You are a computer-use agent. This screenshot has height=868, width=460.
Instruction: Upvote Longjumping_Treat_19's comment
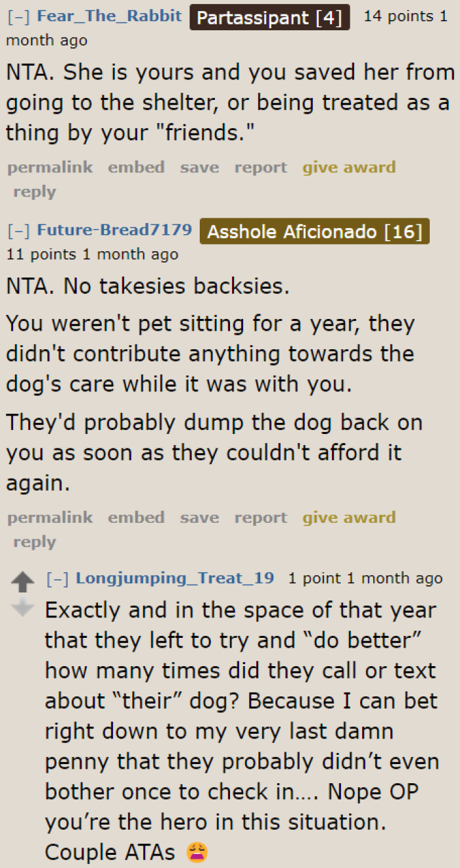point(23,580)
